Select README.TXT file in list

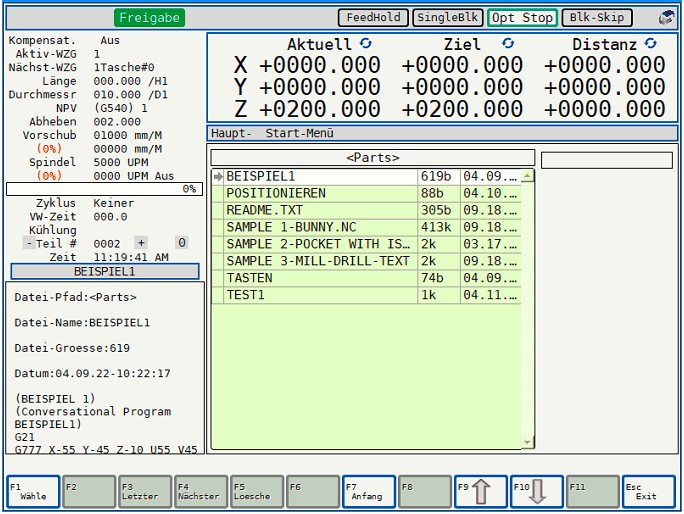(x=366, y=210)
